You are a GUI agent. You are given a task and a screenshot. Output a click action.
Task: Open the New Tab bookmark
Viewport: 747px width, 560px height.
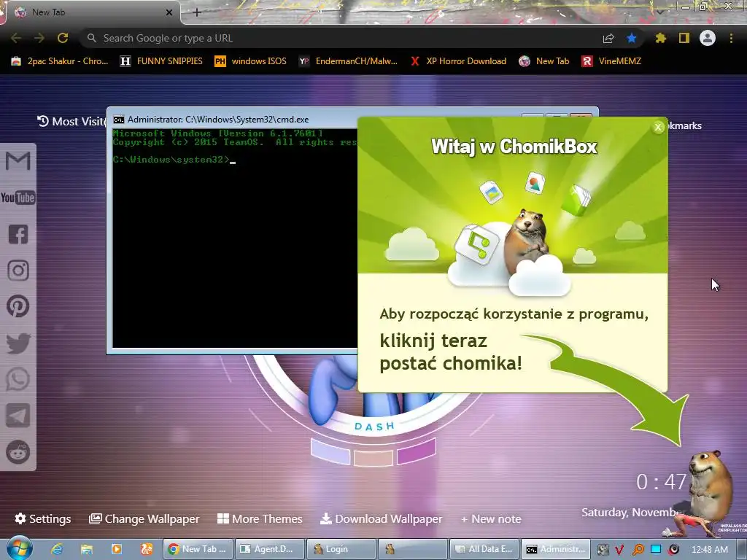pos(544,61)
